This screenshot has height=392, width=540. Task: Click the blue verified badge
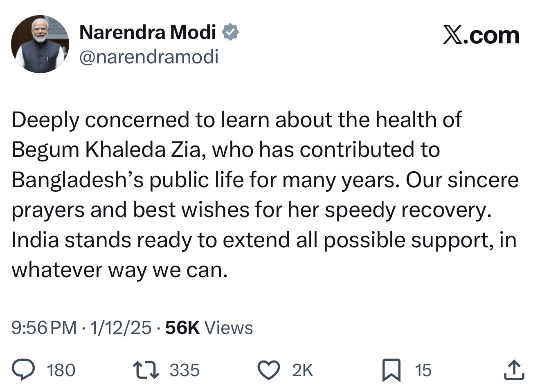click(230, 32)
